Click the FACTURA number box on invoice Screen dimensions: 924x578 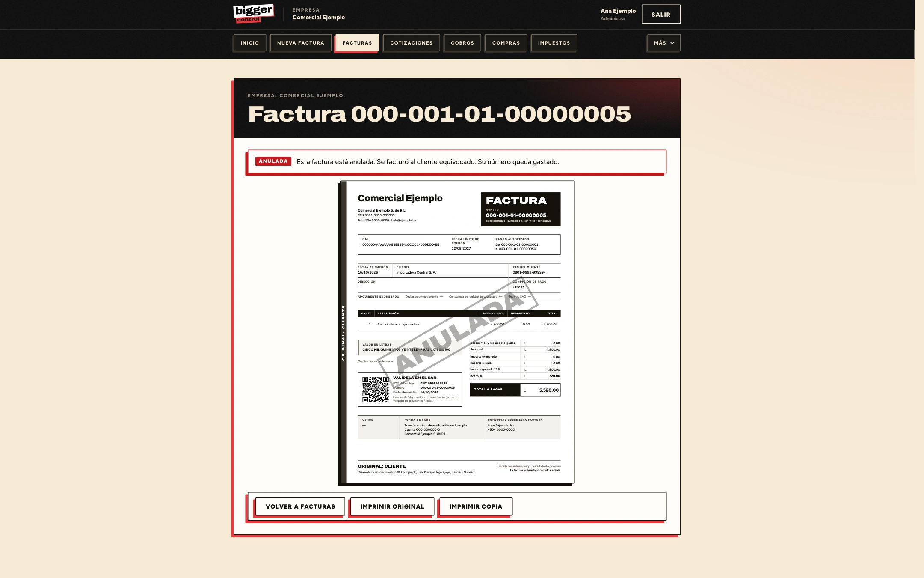[521, 209]
